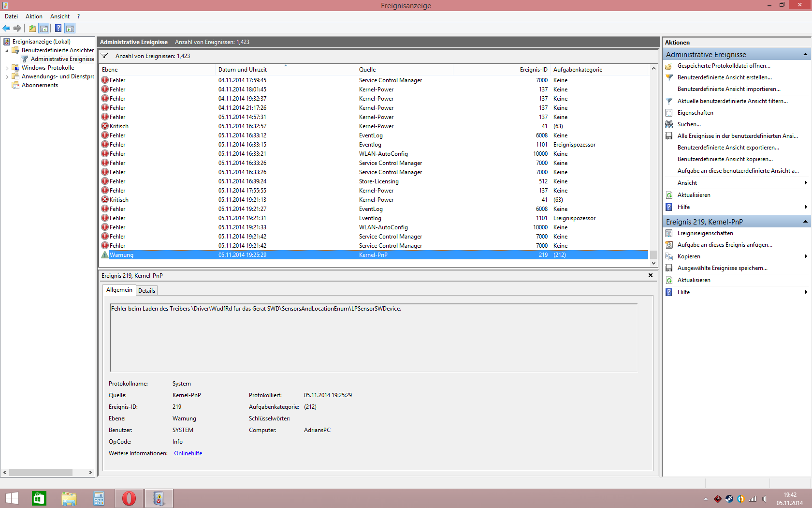Click Aktuelle benutzerdefinierte Ansicht filtern
812x508 pixels.
tap(732, 101)
